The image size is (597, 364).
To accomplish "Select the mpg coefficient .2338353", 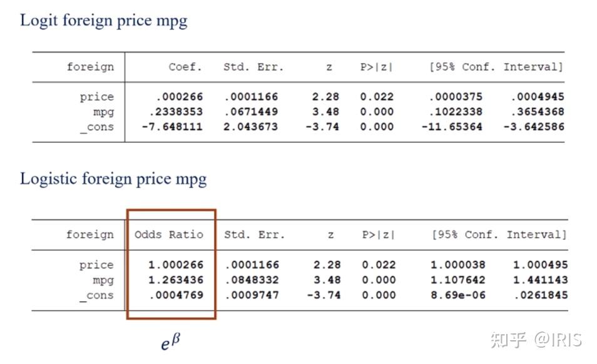I will pyautogui.click(x=176, y=112).
